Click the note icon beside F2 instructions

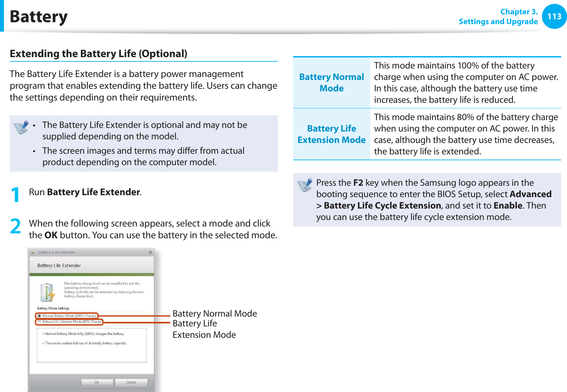coord(305,185)
